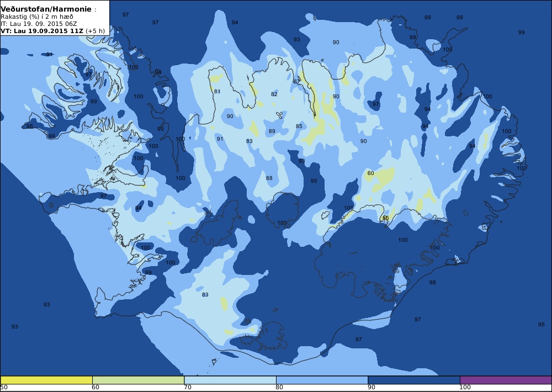The width and height of the screenshot is (552, 392).
Task: Click the 'Veðurstofan/Harmonie' title text
Action: pos(46,9)
